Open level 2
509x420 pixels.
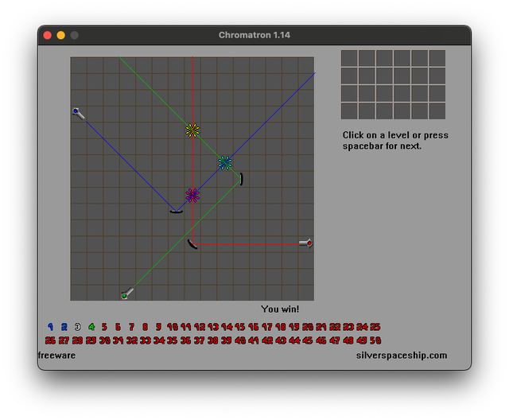point(64,326)
